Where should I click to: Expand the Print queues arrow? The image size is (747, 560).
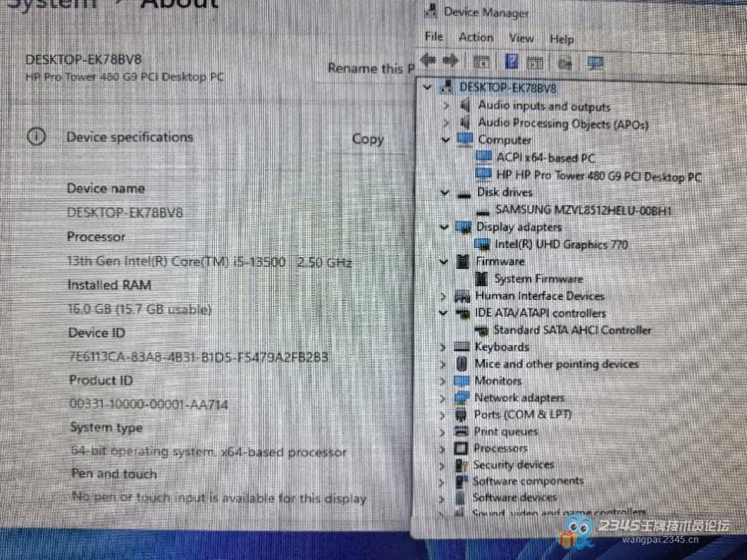(x=441, y=432)
